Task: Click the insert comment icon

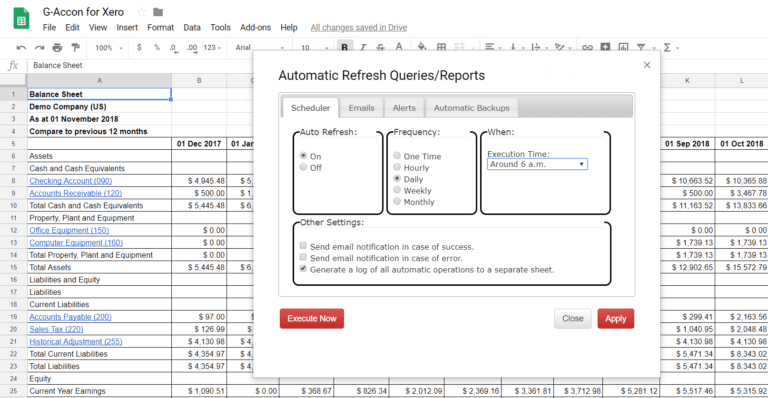Action: tap(605, 47)
